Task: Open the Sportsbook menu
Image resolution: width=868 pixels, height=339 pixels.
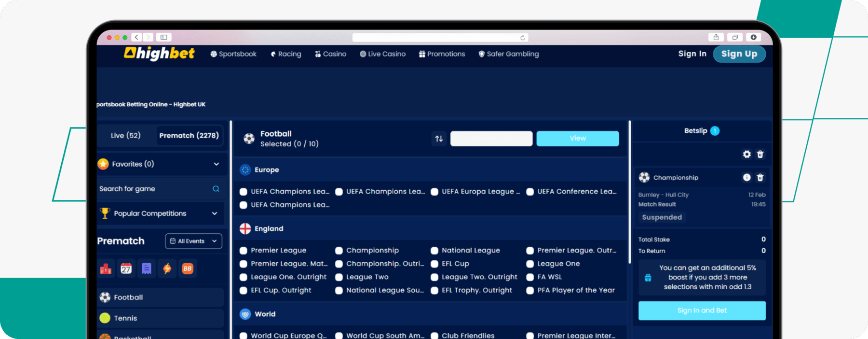Action: tap(233, 54)
